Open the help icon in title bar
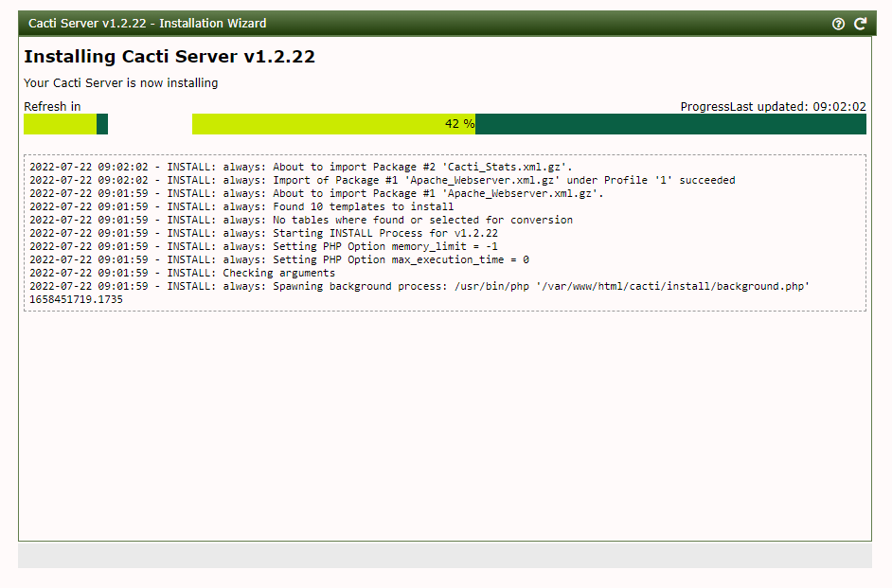This screenshot has width=892, height=588. coord(838,24)
